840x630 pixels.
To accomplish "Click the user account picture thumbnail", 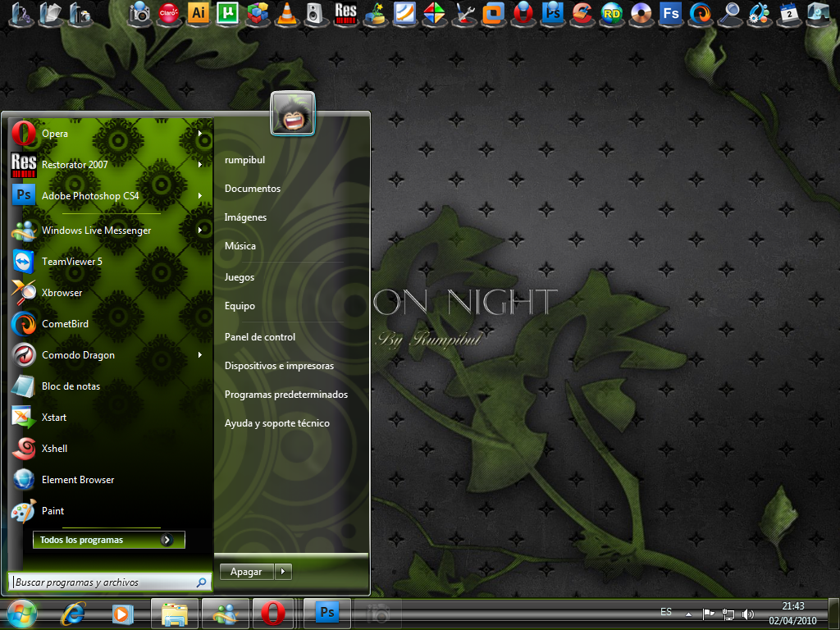I will coord(293,113).
